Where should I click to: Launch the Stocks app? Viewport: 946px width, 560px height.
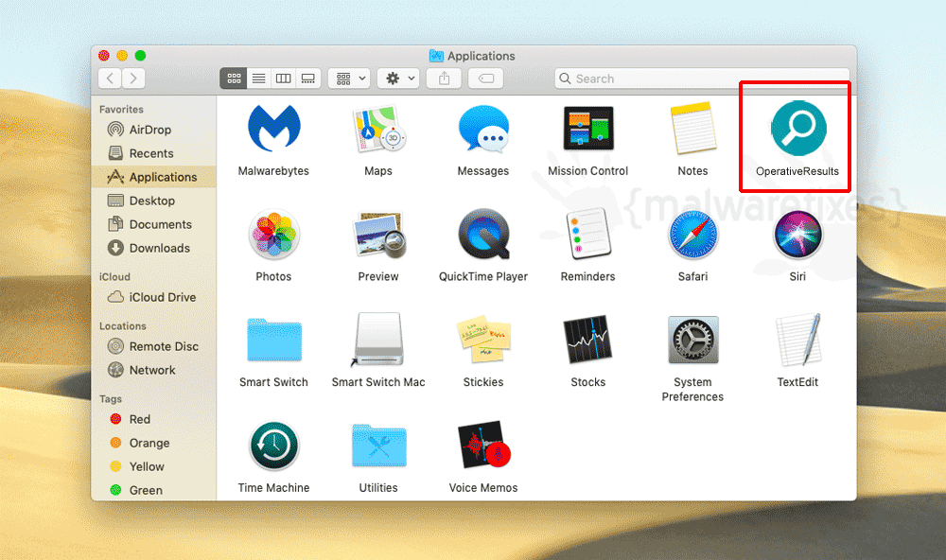click(x=588, y=340)
